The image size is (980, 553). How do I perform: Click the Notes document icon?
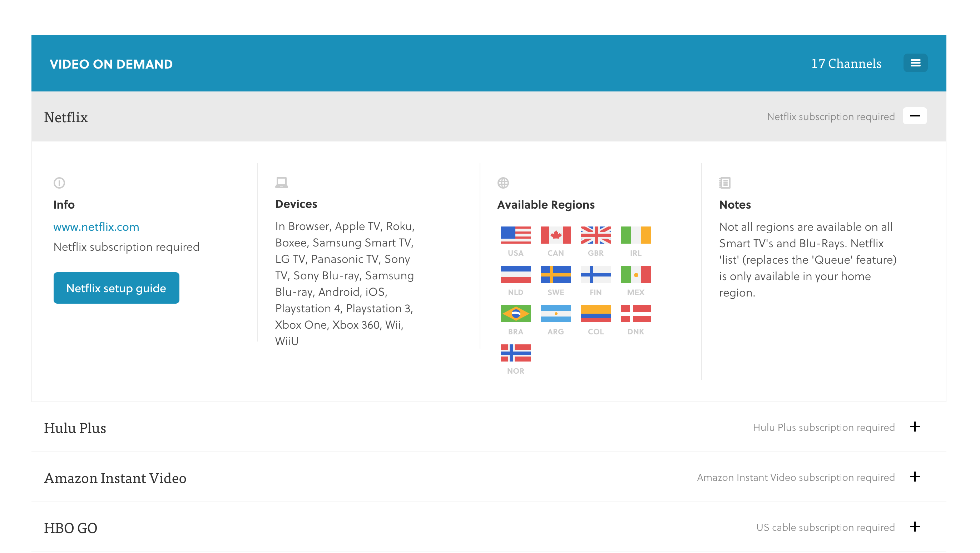pos(724,183)
